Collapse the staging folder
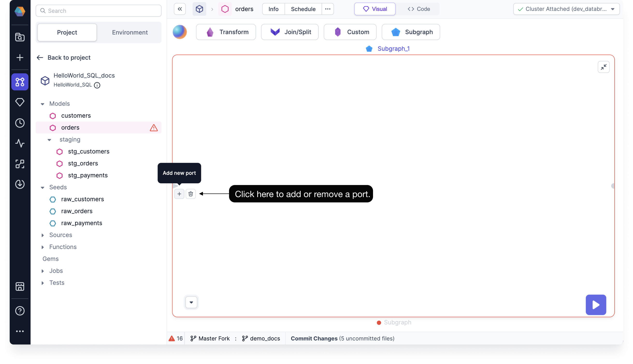 click(x=49, y=140)
